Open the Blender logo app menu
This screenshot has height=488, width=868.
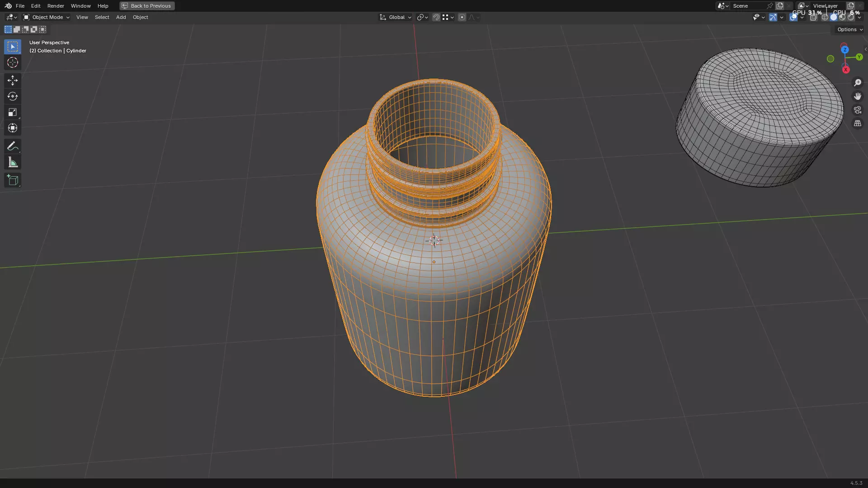click(8, 6)
